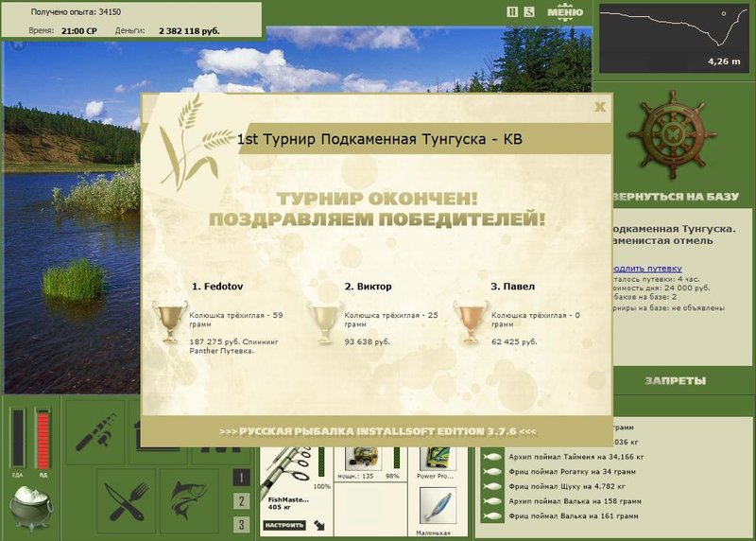Open the fish keepnet icon
The width and height of the screenshot is (756, 541).
coord(188,500)
